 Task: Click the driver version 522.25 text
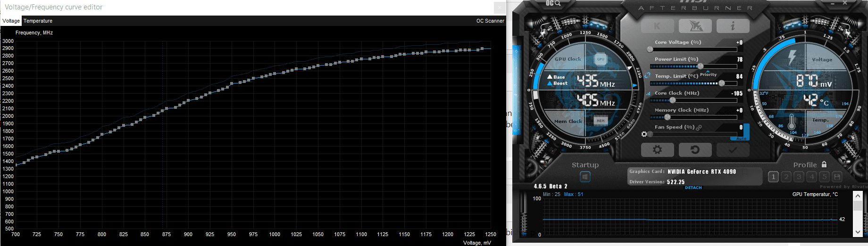676,182
